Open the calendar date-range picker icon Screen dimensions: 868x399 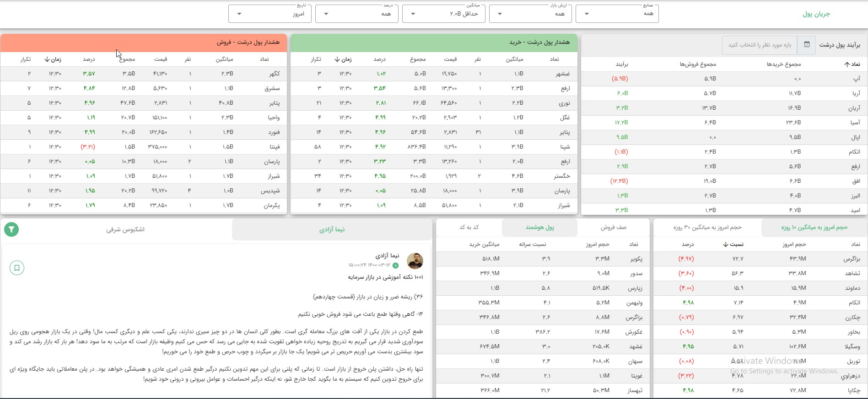tap(807, 45)
